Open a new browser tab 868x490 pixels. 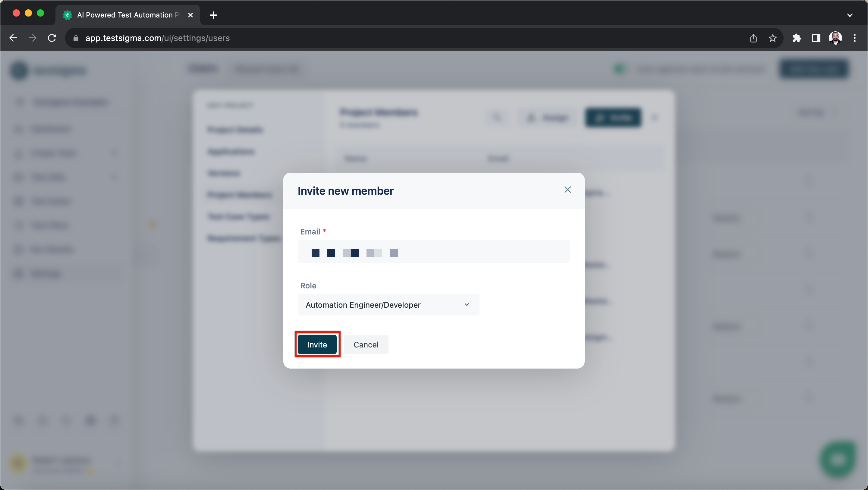[213, 15]
